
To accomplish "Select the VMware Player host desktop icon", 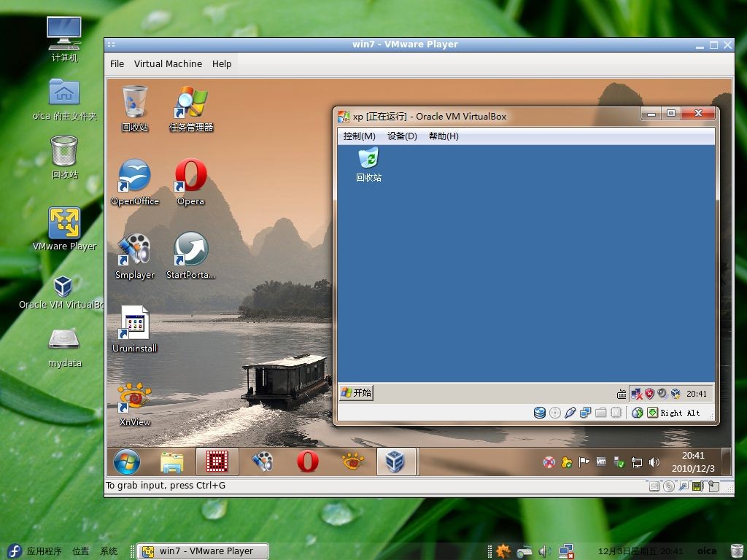I will 64,228.
